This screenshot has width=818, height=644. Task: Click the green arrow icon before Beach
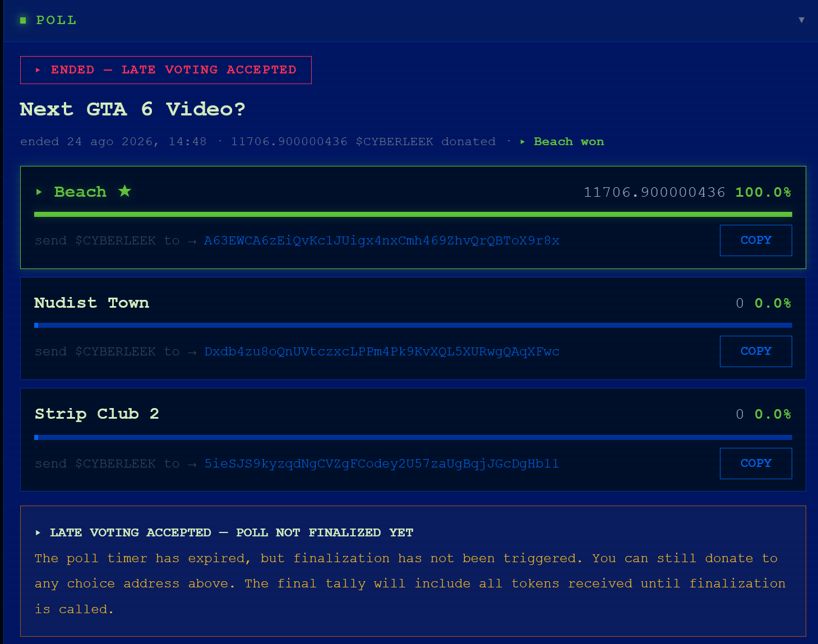[39, 192]
